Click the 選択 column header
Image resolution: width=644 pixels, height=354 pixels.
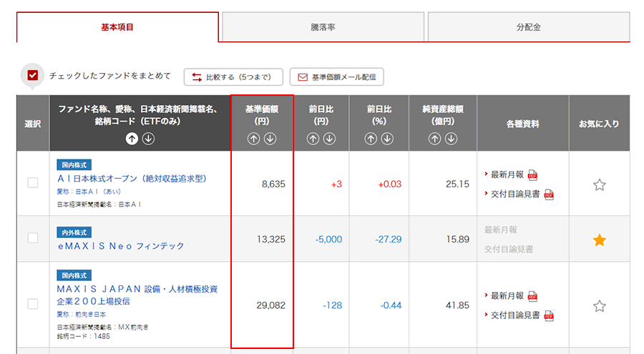tap(32, 124)
